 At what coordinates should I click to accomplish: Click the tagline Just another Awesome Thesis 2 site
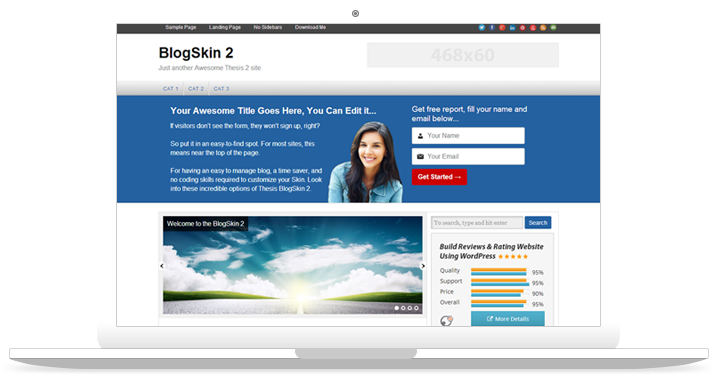210,68
